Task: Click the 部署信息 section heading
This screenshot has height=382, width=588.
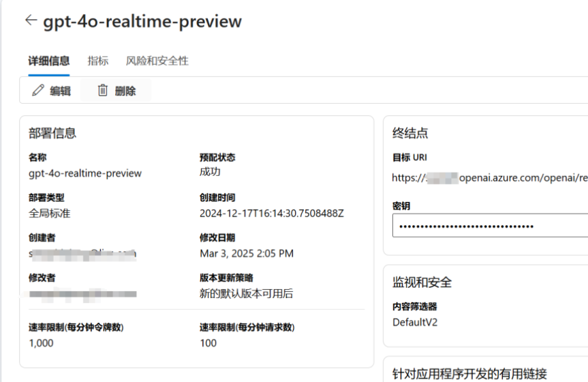Action: click(52, 133)
